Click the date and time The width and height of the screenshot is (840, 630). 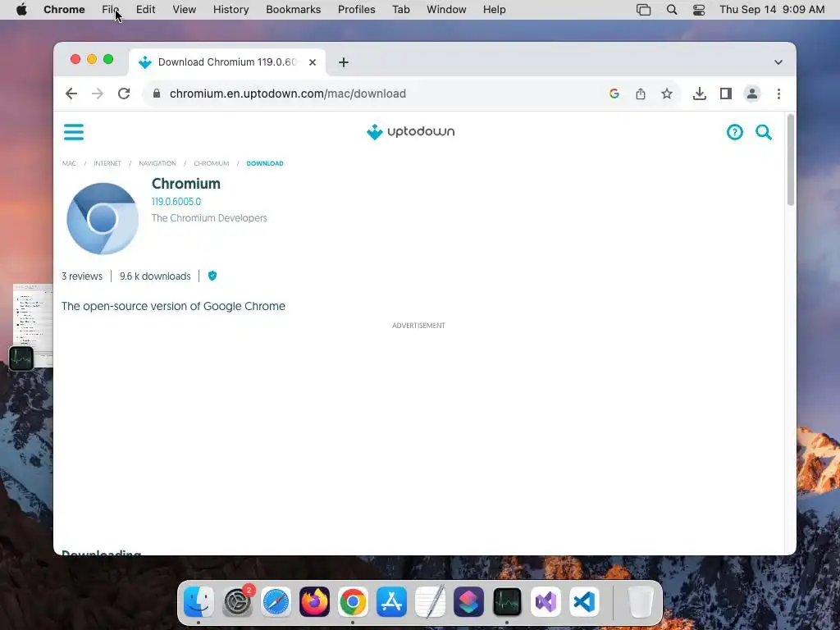coord(771,10)
